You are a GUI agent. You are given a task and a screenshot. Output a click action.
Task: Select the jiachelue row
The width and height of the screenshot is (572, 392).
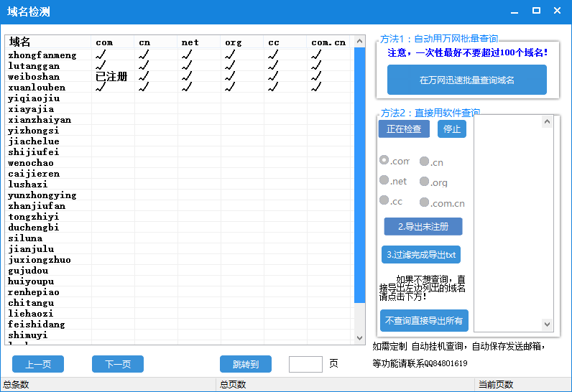coord(179,141)
